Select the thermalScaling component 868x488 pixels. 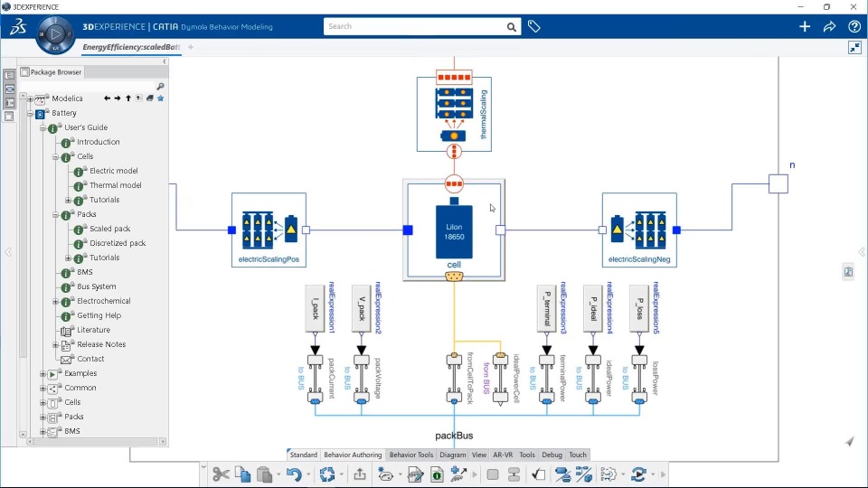point(454,114)
